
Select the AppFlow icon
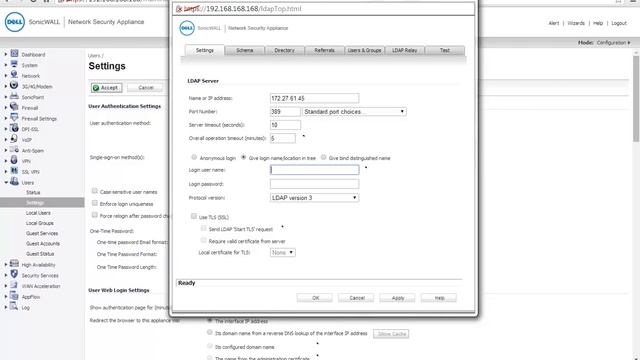[x=14, y=296]
